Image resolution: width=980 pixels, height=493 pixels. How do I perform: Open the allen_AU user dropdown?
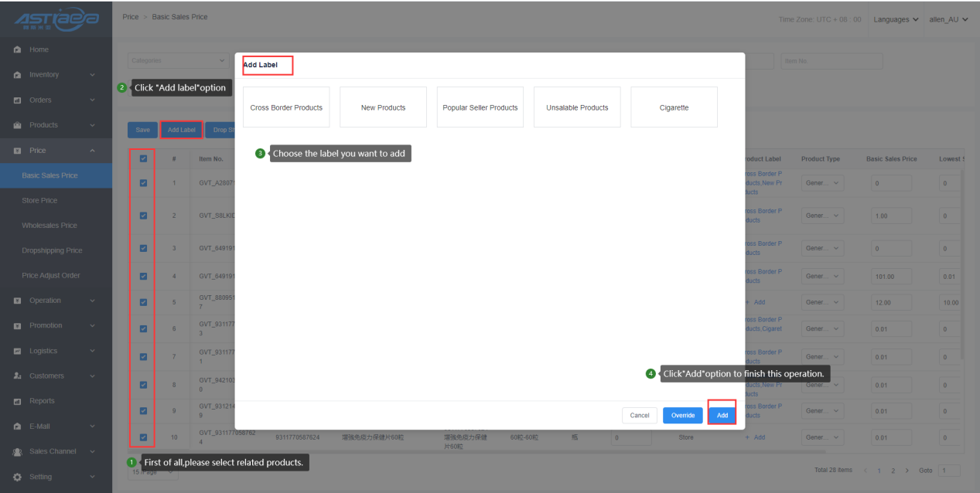tap(948, 19)
